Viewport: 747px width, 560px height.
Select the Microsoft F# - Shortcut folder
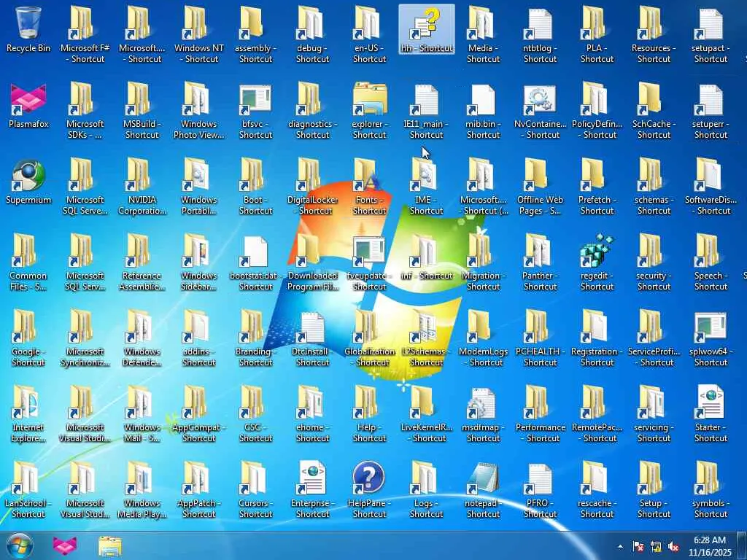point(85,35)
